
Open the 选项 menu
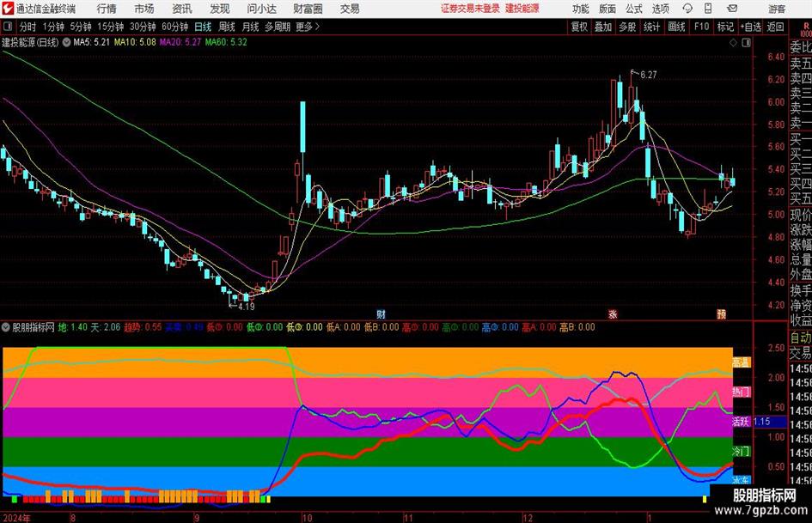coord(660,9)
